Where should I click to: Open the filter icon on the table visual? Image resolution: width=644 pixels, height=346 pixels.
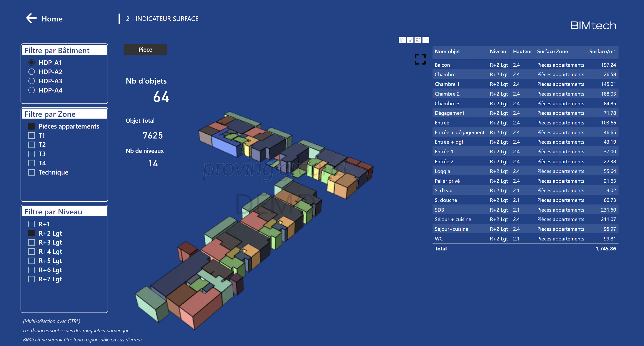[x=410, y=40]
